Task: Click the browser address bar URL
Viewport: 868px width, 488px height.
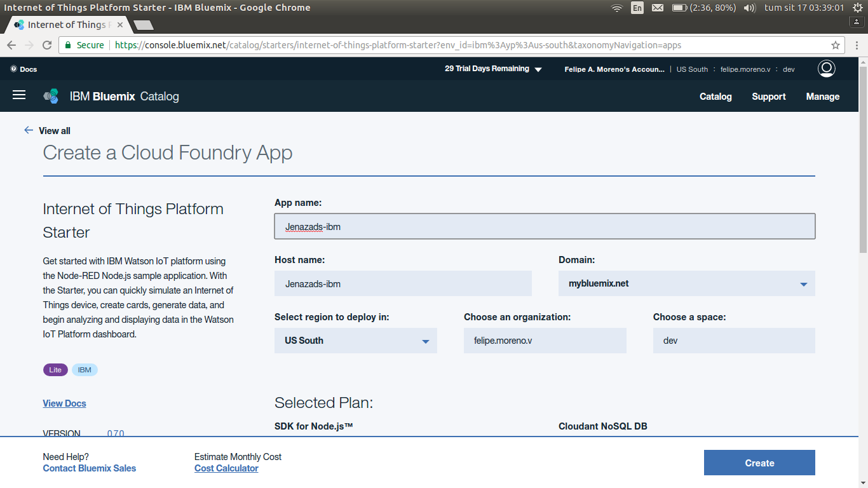Action: (x=398, y=45)
